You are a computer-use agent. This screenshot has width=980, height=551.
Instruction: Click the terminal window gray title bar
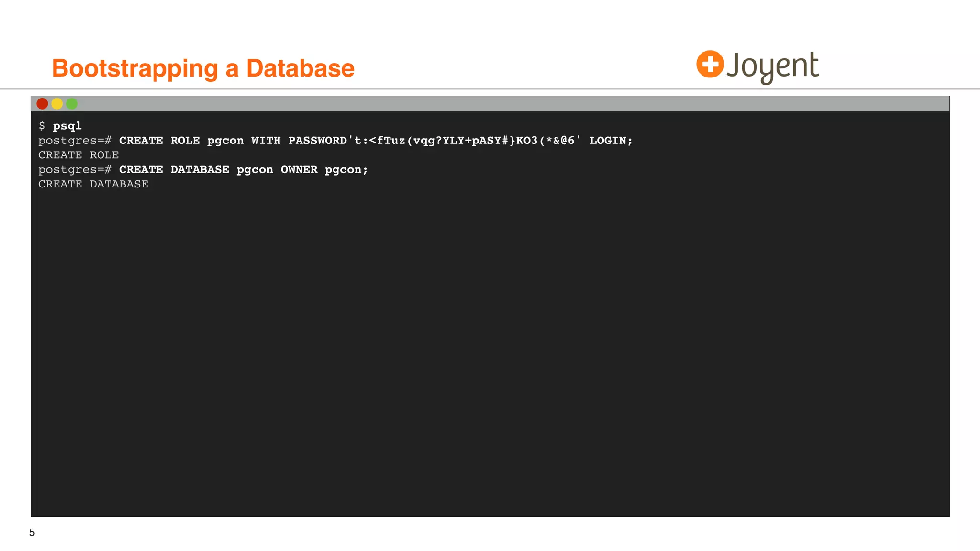(x=490, y=104)
